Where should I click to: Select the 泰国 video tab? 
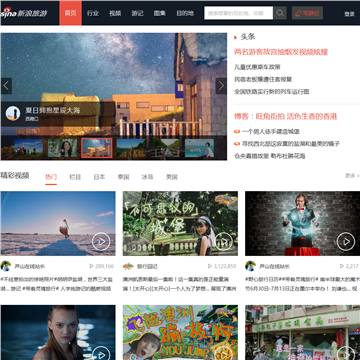123,177
